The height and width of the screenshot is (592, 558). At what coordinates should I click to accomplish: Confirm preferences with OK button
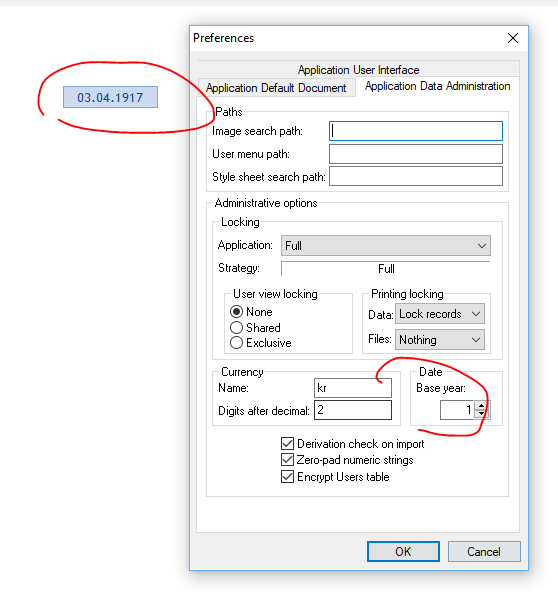tap(403, 552)
